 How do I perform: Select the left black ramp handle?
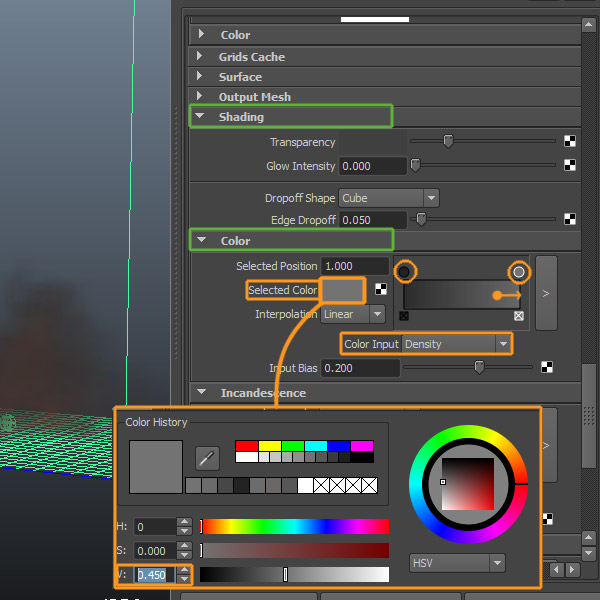[404, 272]
